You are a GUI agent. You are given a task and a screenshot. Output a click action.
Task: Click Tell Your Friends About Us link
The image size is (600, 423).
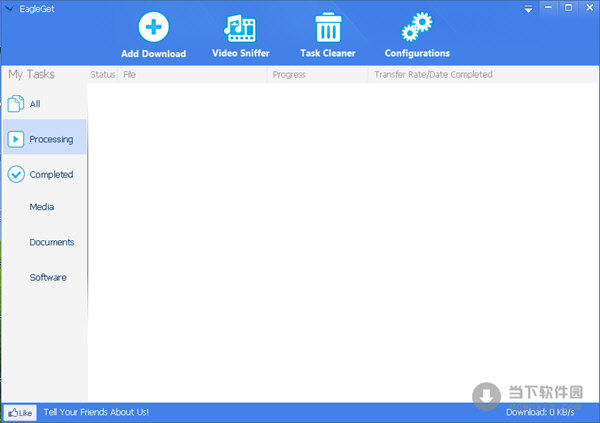pyautogui.click(x=96, y=412)
